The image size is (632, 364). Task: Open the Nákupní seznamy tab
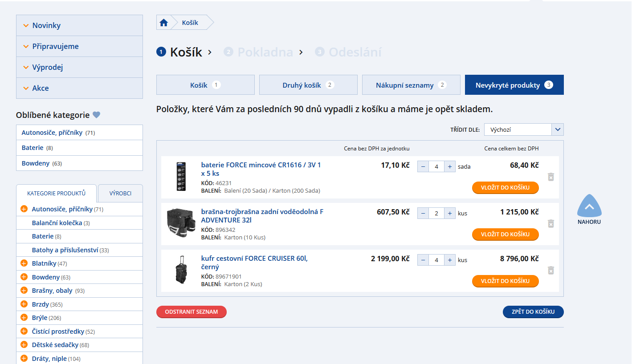pyautogui.click(x=411, y=85)
